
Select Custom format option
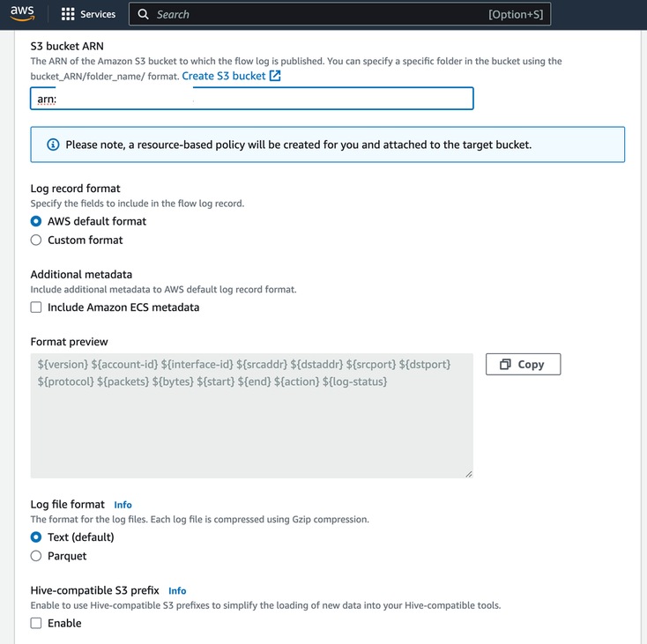click(36, 240)
